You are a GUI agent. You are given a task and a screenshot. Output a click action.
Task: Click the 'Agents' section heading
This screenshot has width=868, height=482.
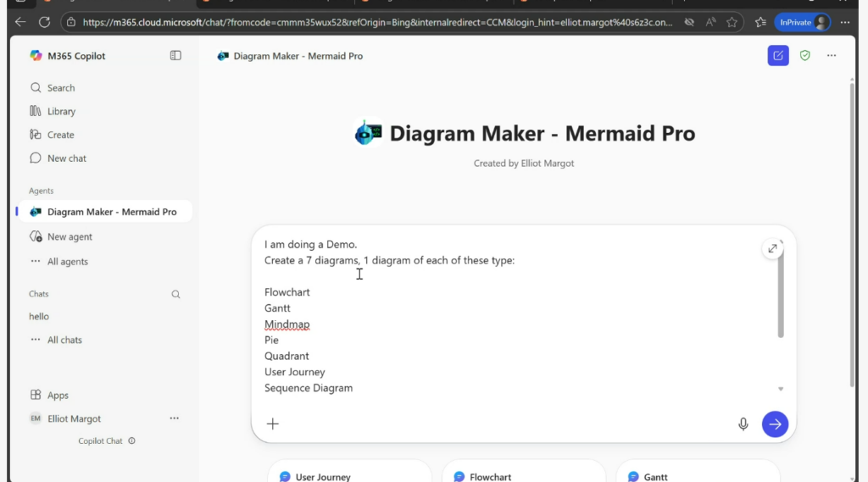tap(41, 191)
